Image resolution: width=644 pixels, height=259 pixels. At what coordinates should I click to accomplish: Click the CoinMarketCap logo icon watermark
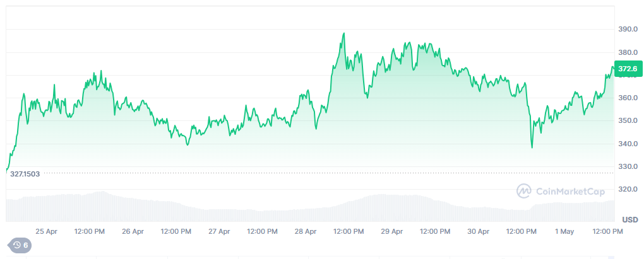(523, 191)
